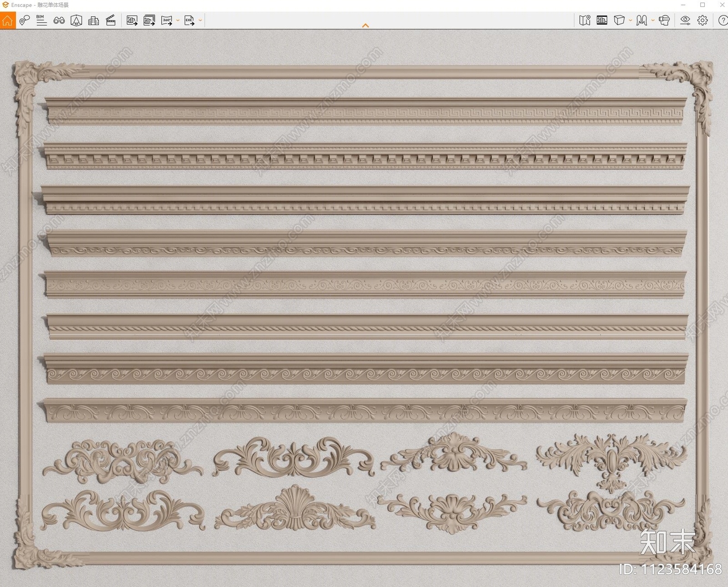Toggle the picture-frame rendering window icon

pos(602,20)
